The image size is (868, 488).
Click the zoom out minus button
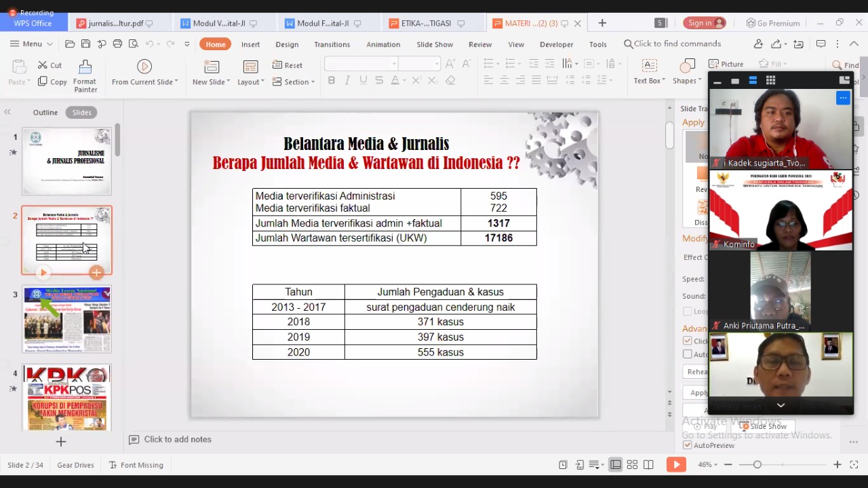pos(728,465)
